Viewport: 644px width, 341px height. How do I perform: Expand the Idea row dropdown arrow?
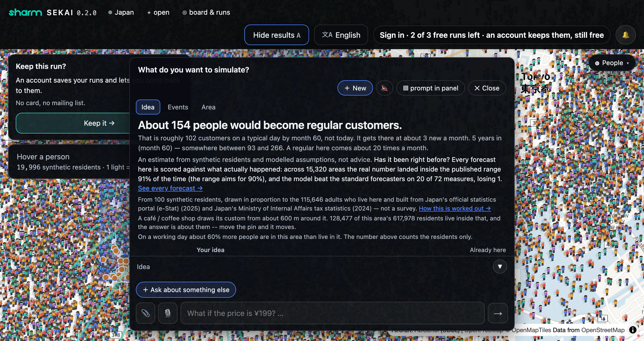point(500,267)
